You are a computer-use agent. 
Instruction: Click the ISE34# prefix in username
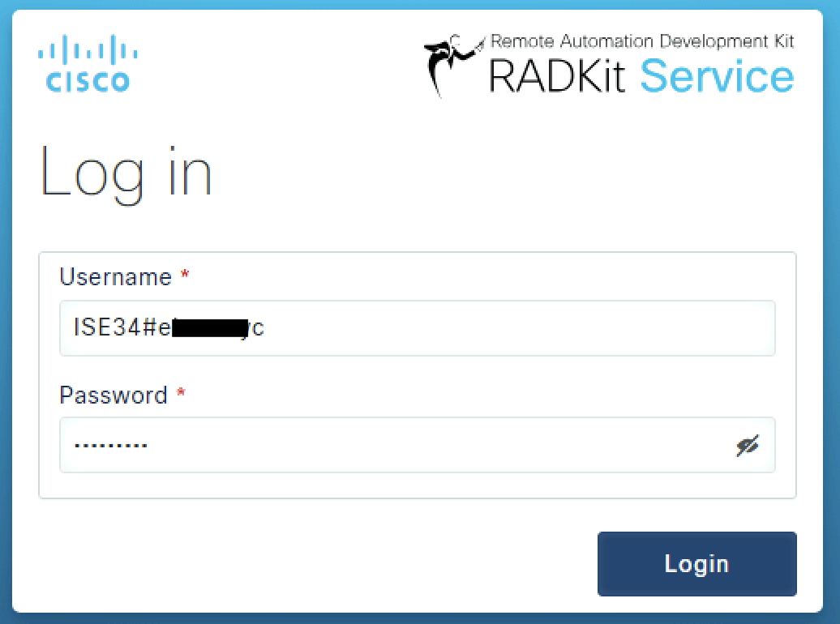coord(114,327)
